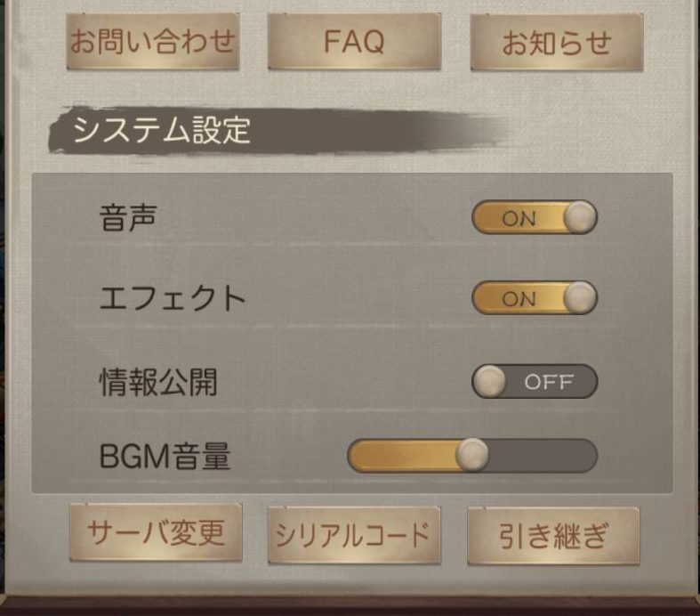Start the 引き継ぎ data transfer
700x616 pixels.
pyautogui.click(x=553, y=536)
